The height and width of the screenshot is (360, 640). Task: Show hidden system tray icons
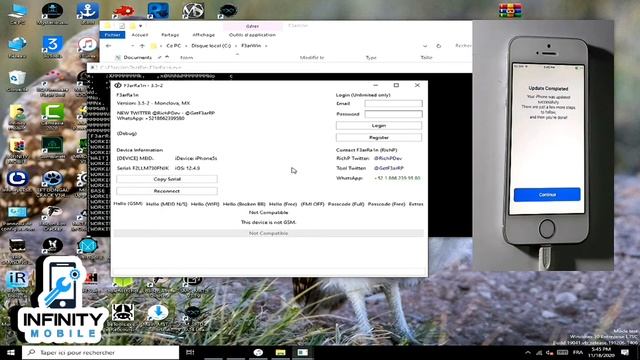tap(528, 353)
